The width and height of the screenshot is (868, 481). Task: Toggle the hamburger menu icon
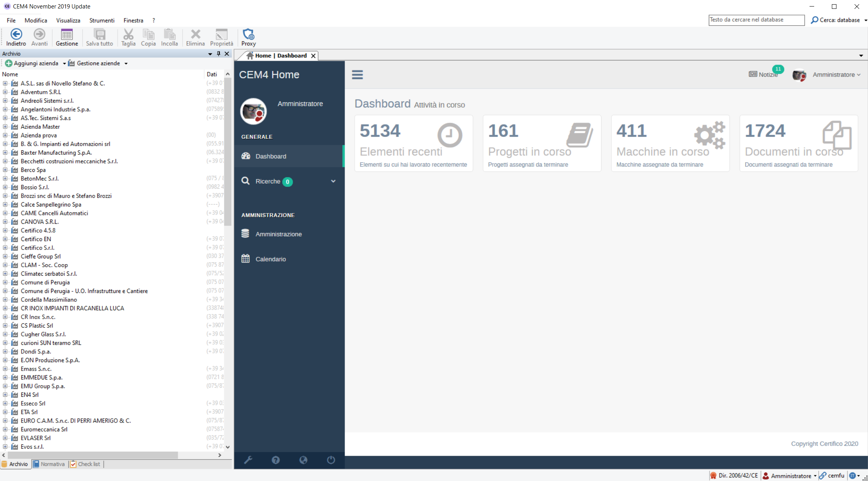[357, 75]
